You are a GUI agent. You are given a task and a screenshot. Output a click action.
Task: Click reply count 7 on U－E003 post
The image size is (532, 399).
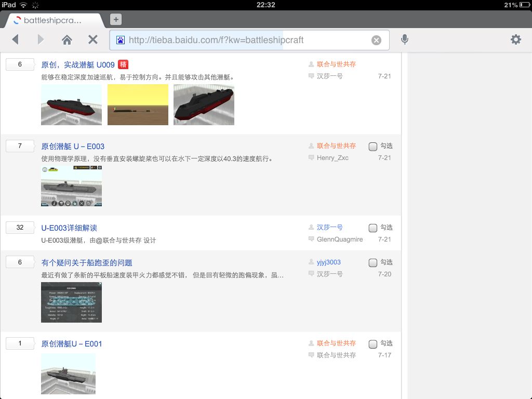20,146
